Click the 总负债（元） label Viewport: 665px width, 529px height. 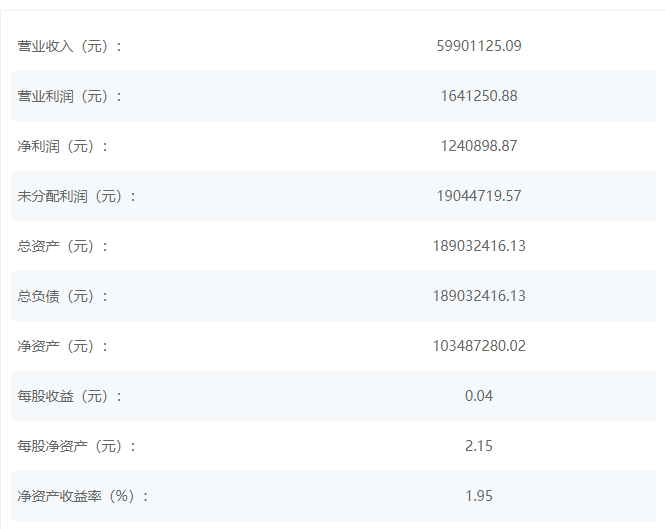coord(62,296)
